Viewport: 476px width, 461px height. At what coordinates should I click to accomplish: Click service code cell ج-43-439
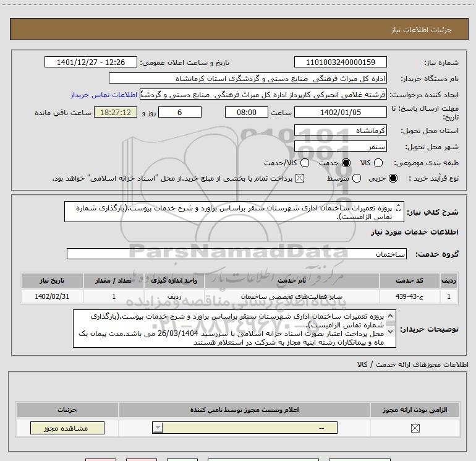pyautogui.click(x=409, y=296)
